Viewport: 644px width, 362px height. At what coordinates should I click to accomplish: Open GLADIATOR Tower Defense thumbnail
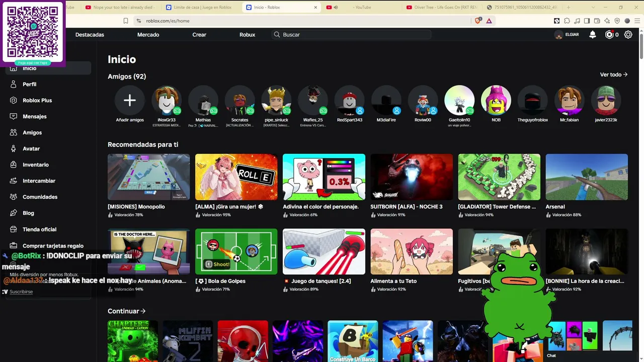pyautogui.click(x=499, y=177)
